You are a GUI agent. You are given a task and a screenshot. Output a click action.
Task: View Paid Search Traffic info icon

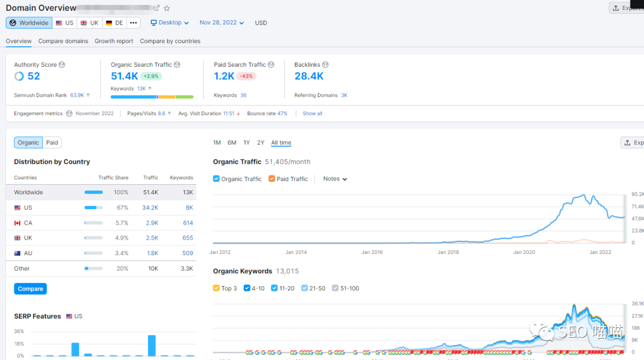point(271,64)
